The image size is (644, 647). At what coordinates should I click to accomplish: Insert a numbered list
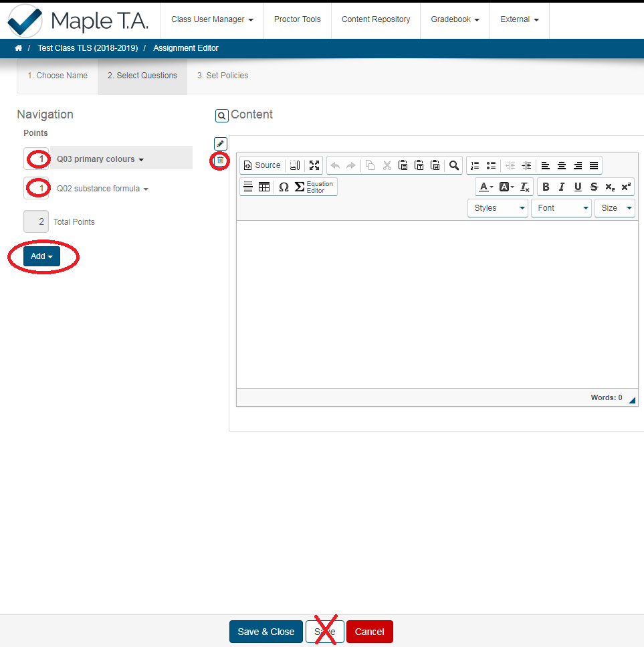point(475,165)
